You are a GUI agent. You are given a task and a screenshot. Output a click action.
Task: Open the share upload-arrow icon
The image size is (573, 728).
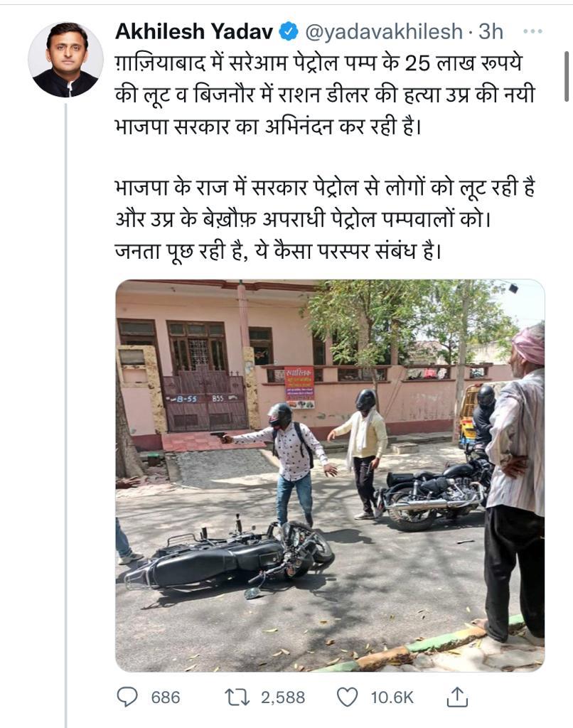pos(457,697)
